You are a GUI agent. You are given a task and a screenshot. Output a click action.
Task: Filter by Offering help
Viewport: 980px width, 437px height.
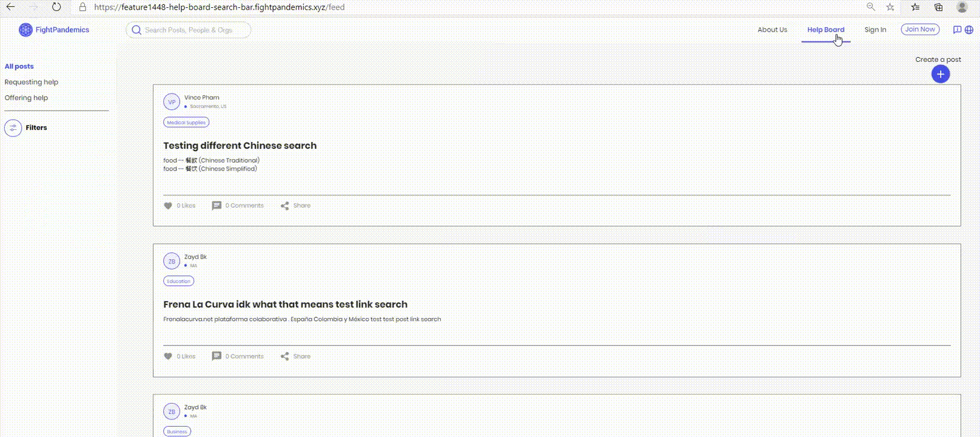coord(26,98)
